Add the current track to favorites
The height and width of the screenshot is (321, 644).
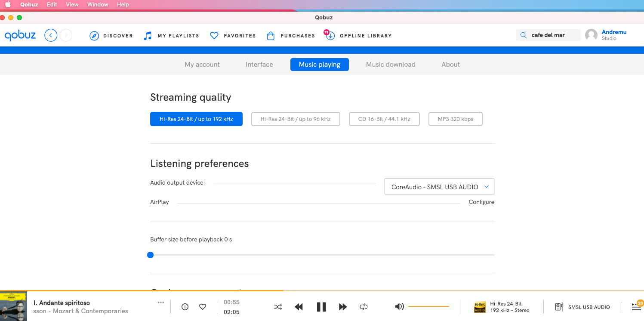tap(203, 306)
